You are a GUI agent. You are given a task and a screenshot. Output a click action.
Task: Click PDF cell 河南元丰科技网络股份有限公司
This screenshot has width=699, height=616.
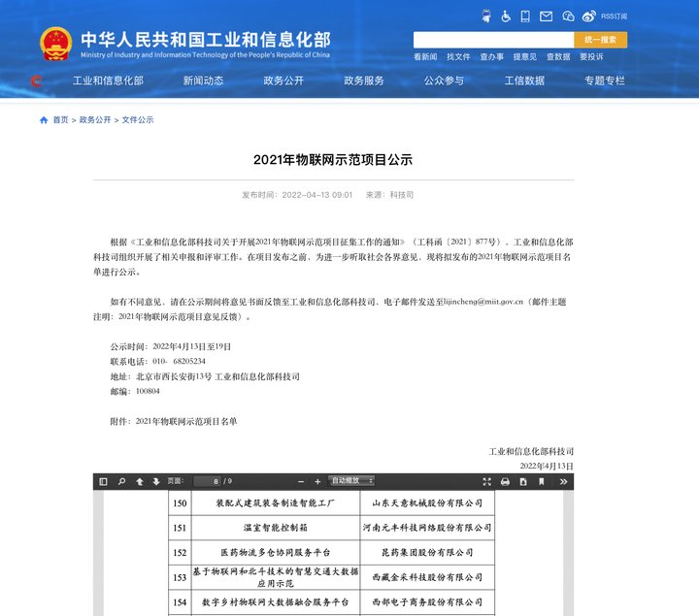click(427, 528)
